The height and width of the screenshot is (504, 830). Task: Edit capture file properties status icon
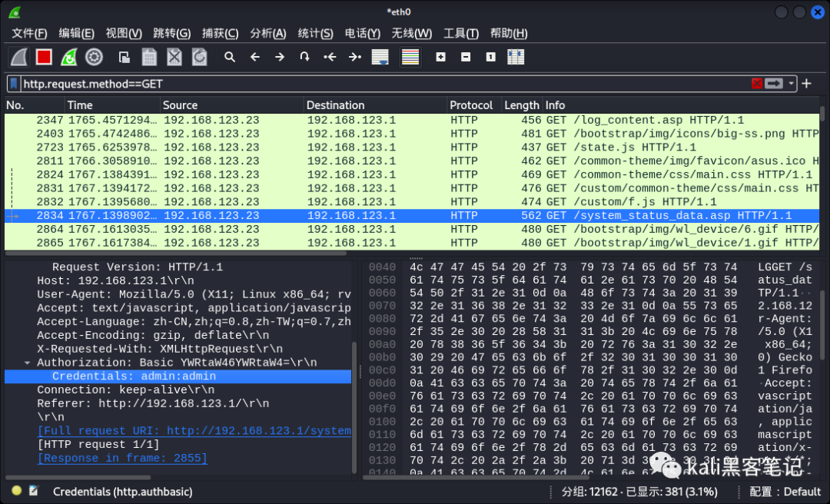(33, 491)
